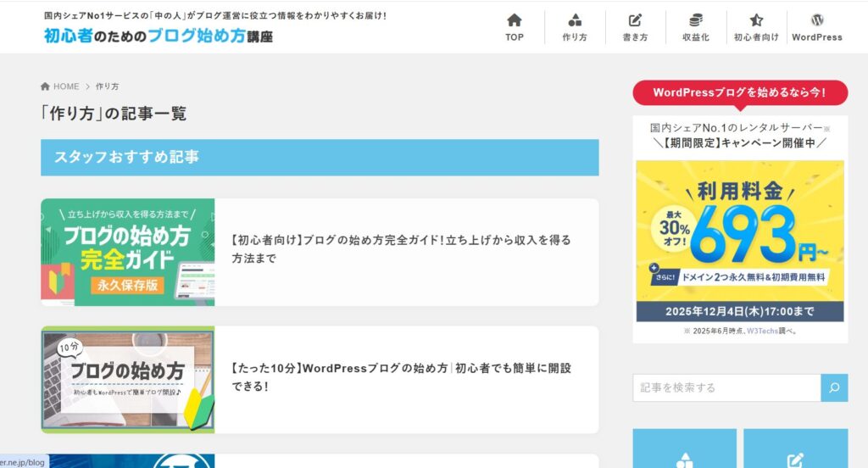Open the 初心者のためのブログ始め方講座 site logo

pyautogui.click(x=159, y=36)
